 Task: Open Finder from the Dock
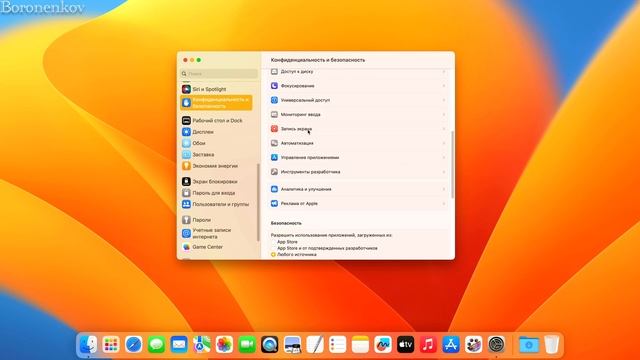click(x=88, y=345)
